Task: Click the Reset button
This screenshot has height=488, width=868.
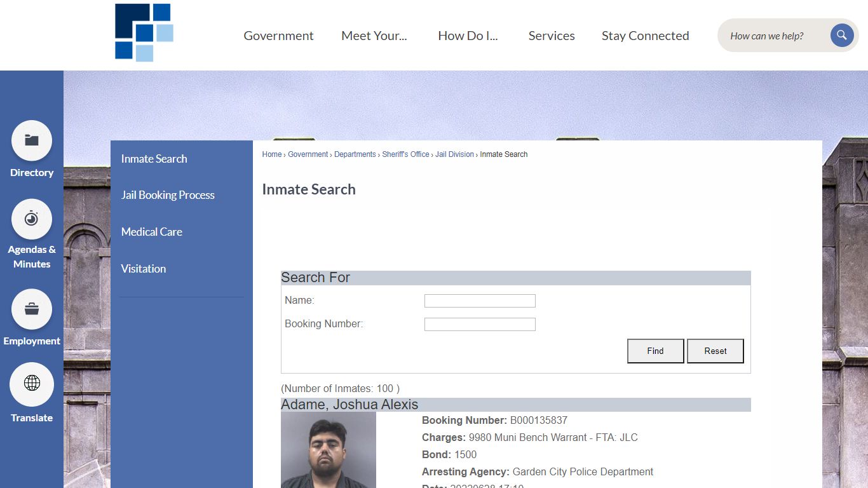Action: (x=715, y=351)
